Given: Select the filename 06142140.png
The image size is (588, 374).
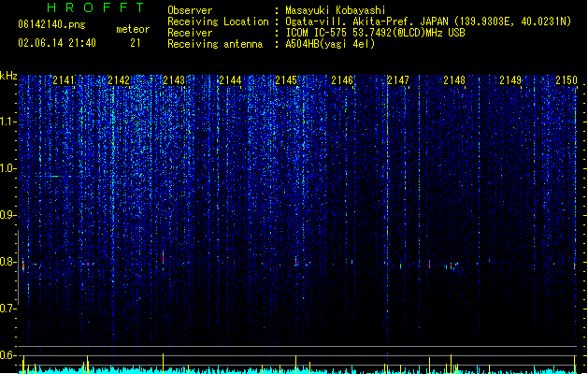Looking at the screenshot, I should click(51, 24).
